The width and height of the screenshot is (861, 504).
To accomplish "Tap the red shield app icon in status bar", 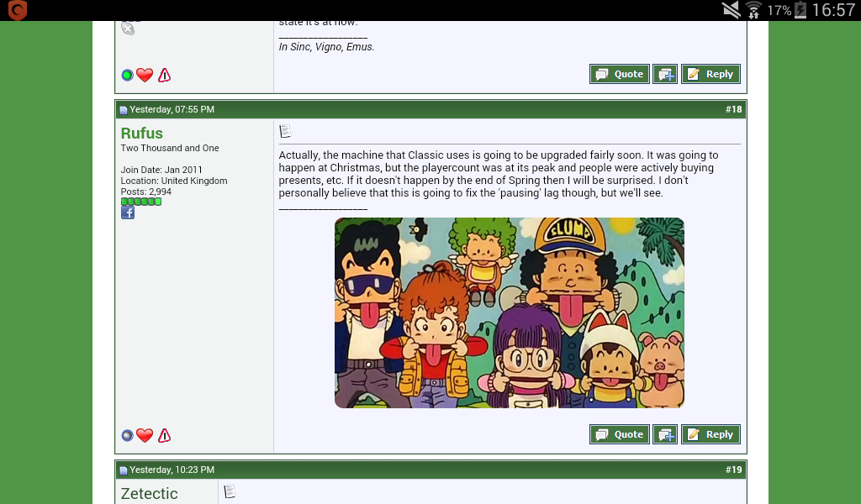I will [x=17, y=10].
